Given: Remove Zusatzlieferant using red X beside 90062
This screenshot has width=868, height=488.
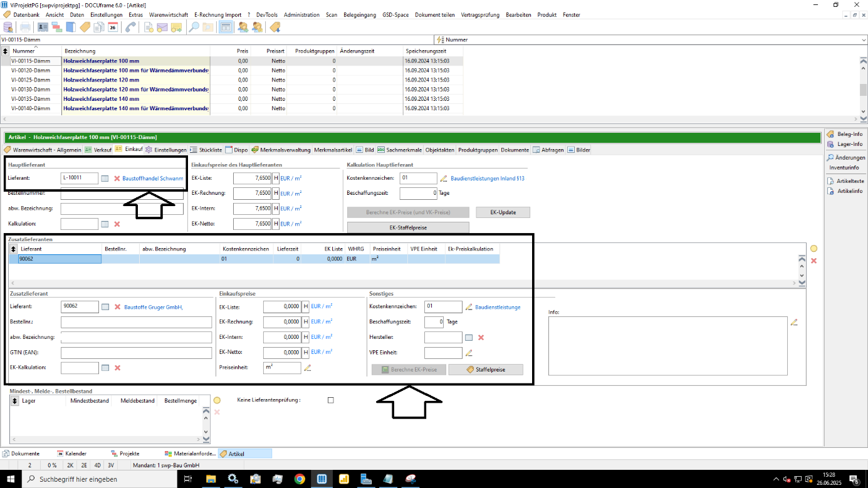Looking at the screenshot, I should tap(117, 307).
